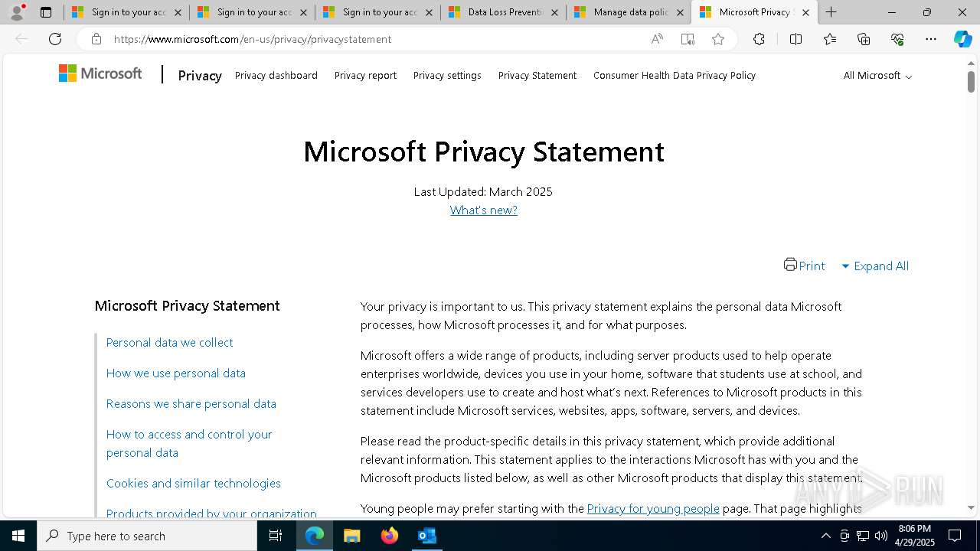
Task: Open Collections icon
Action: [x=864, y=39]
